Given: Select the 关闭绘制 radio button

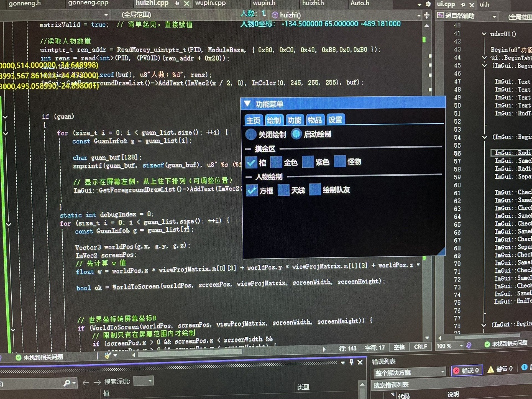Looking at the screenshot, I should tap(251, 134).
